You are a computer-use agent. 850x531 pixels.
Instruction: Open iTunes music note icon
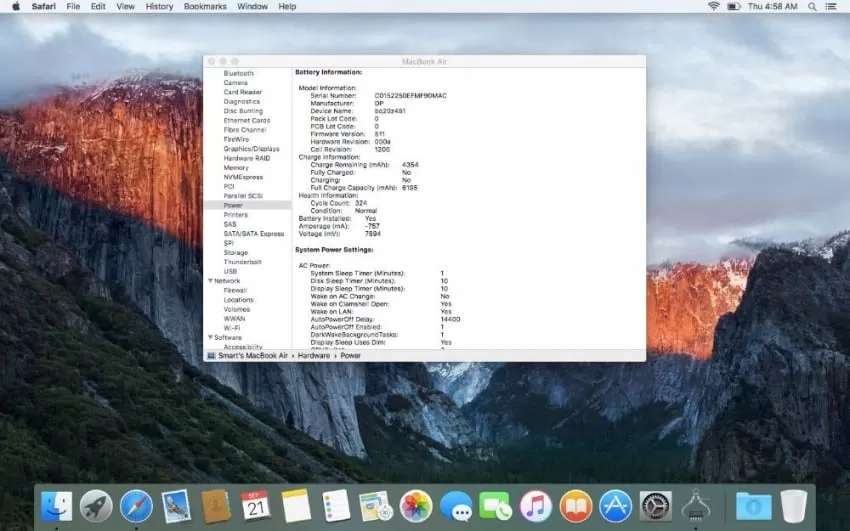[536, 506]
